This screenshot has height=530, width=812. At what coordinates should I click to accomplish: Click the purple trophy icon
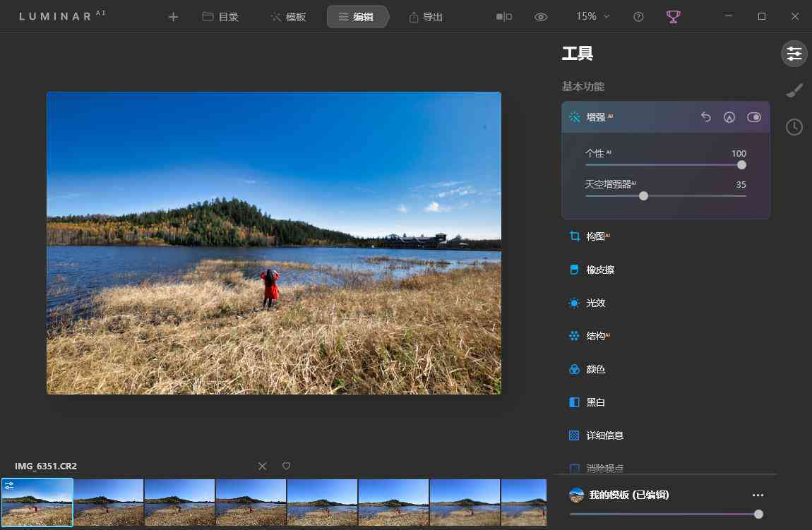click(x=673, y=17)
